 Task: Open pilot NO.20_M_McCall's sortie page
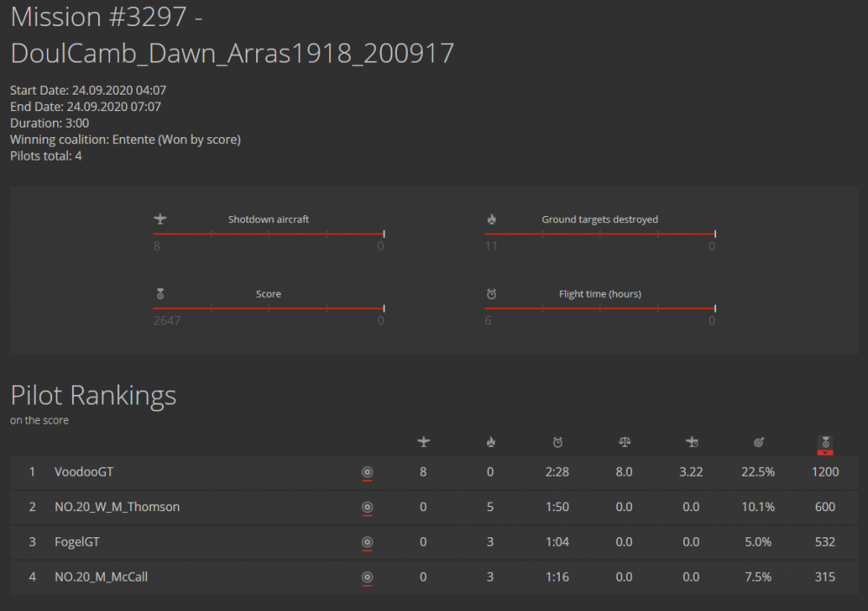(x=101, y=576)
